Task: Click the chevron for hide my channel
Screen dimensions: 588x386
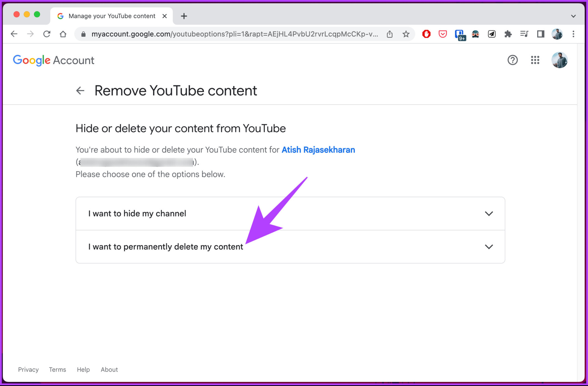Action: 489,214
